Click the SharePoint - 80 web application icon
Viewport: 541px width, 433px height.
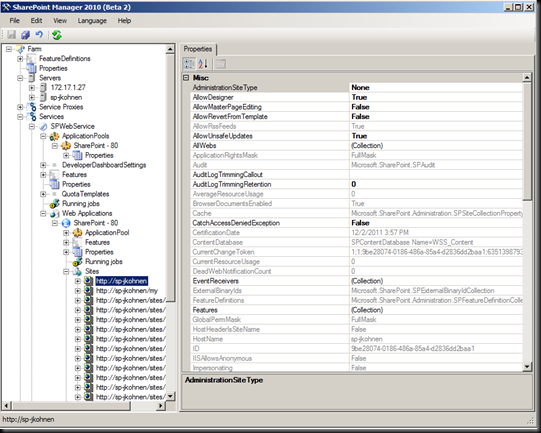66,223
